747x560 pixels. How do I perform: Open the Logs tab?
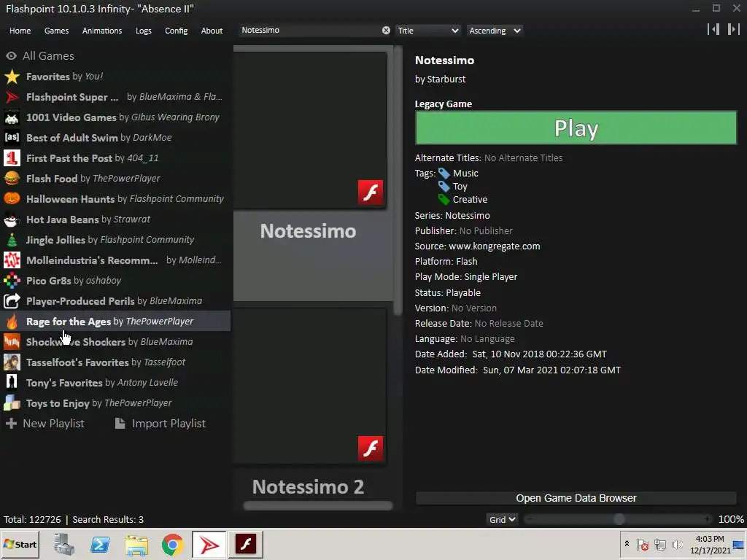coord(144,31)
